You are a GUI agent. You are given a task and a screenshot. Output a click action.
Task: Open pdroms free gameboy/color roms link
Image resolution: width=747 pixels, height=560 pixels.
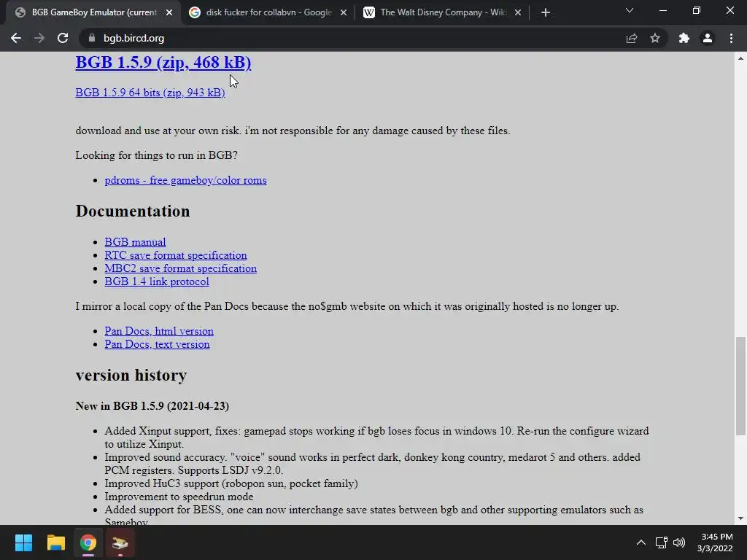pos(186,180)
